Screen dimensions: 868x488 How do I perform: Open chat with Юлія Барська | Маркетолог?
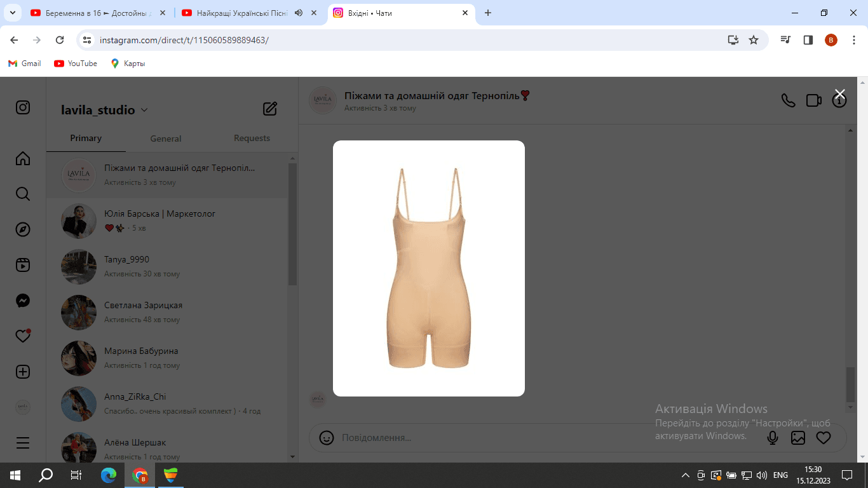tap(166, 221)
